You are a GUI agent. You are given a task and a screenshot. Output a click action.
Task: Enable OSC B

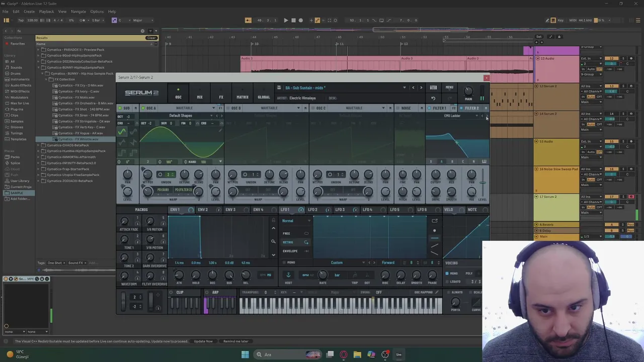coord(228,108)
